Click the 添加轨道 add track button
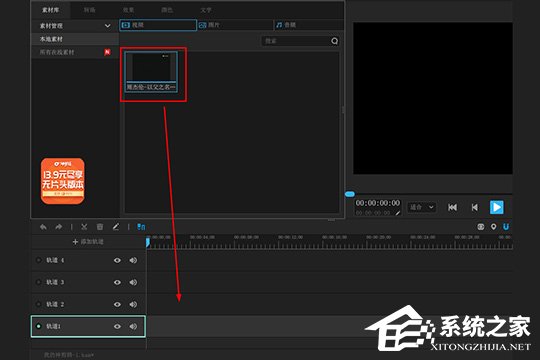Image resolution: width=540 pixels, height=360 pixels. tap(88, 242)
